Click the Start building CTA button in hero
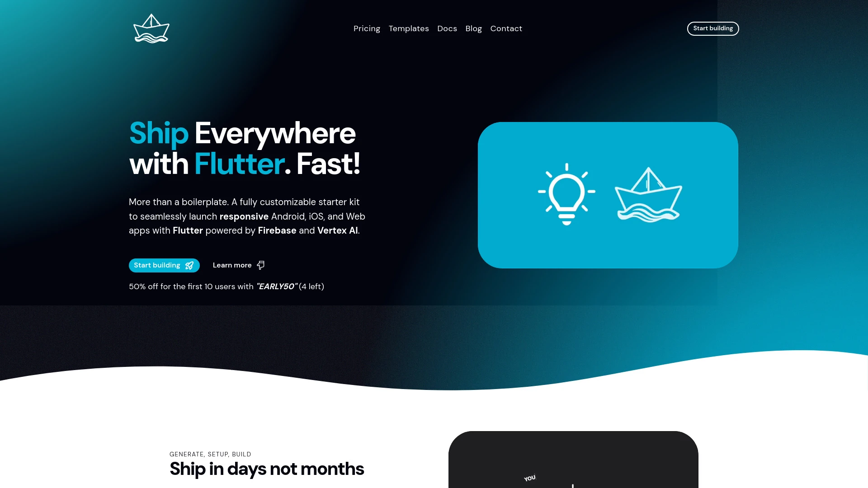 pos(164,265)
